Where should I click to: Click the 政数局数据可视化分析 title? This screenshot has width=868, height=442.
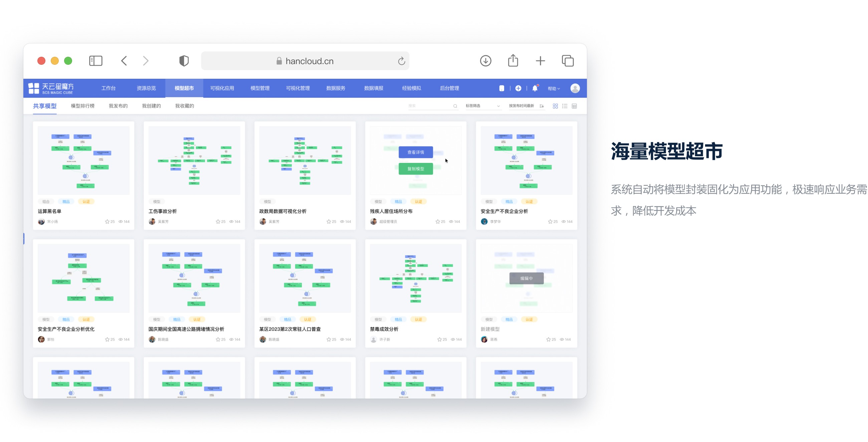click(283, 211)
